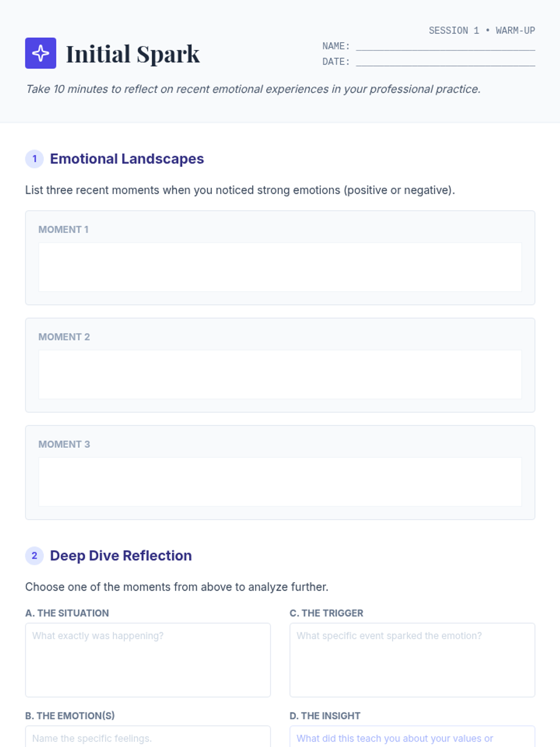This screenshot has width=560, height=747.
Task: Focus The Trigger text area
Action: click(x=412, y=660)
